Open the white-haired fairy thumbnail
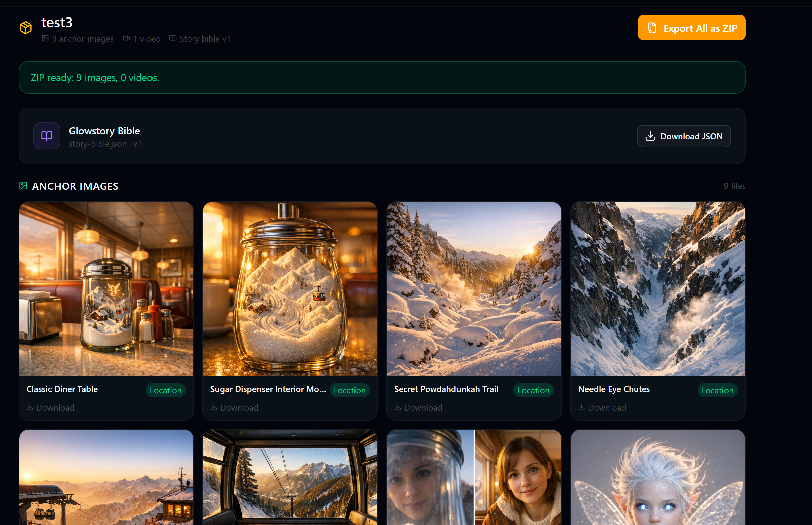The height and width of the screenshot is (525, 812). [657, 477]
